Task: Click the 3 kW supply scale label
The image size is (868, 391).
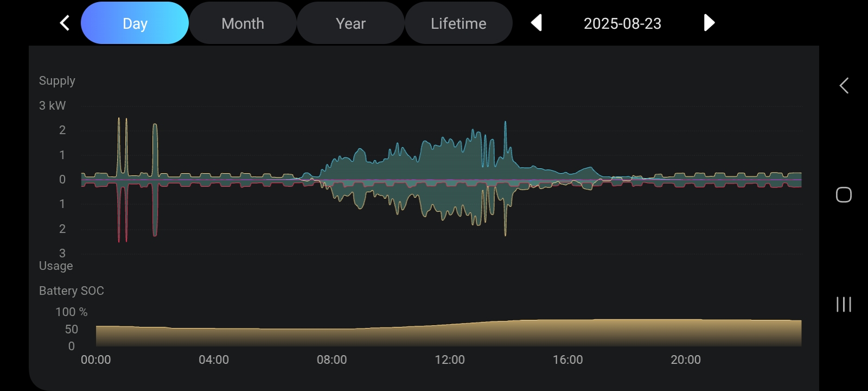Action: [52, 106]
